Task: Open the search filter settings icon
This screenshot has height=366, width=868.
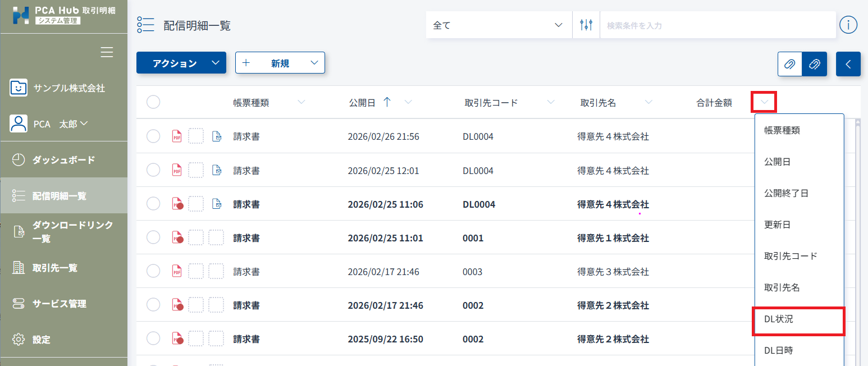Action: point(586,25)
